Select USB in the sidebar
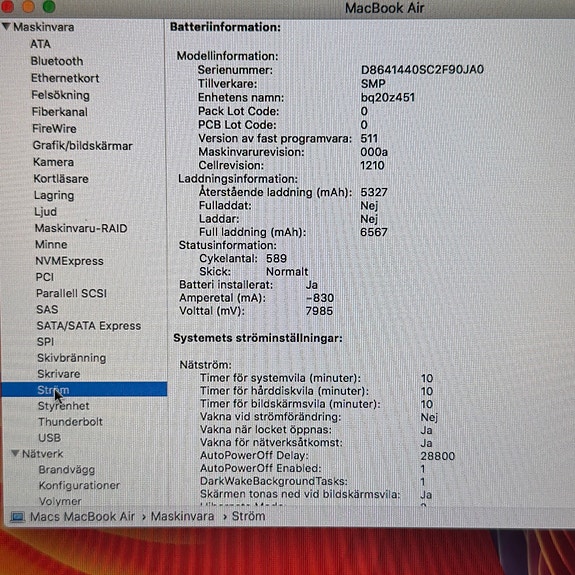The width and height of the screenshot is (575, 575). (50, 438)
